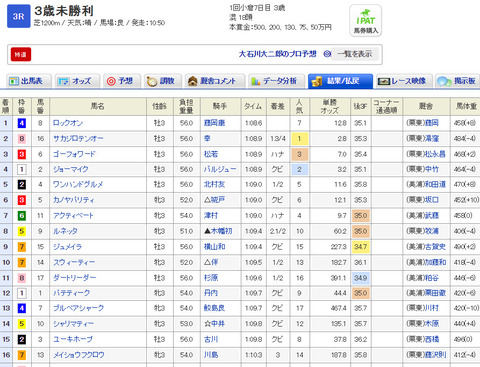Open jockey link 川島
This screenshot has width=480, height=367.
[x=211, y=355]
